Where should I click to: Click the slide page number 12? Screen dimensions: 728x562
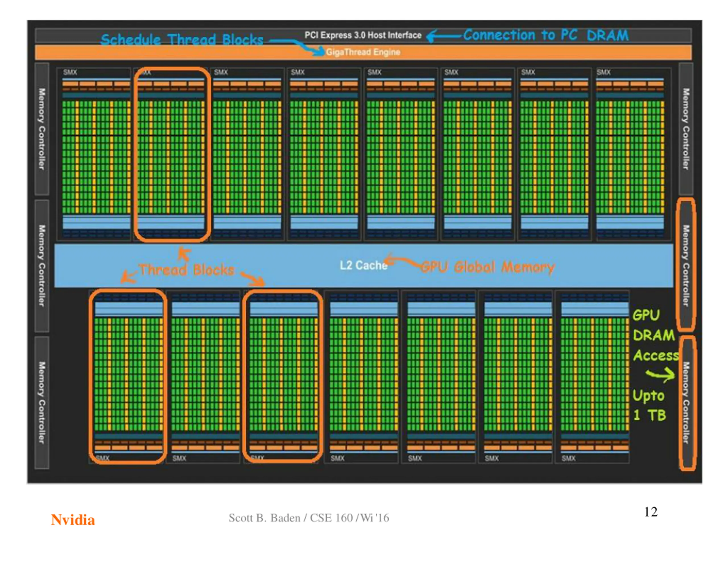tap(651, 512)
